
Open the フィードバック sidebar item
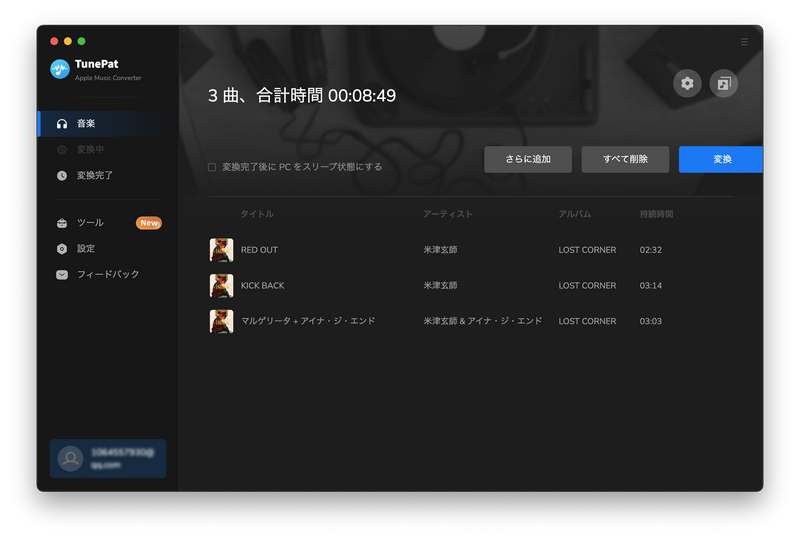108,275
